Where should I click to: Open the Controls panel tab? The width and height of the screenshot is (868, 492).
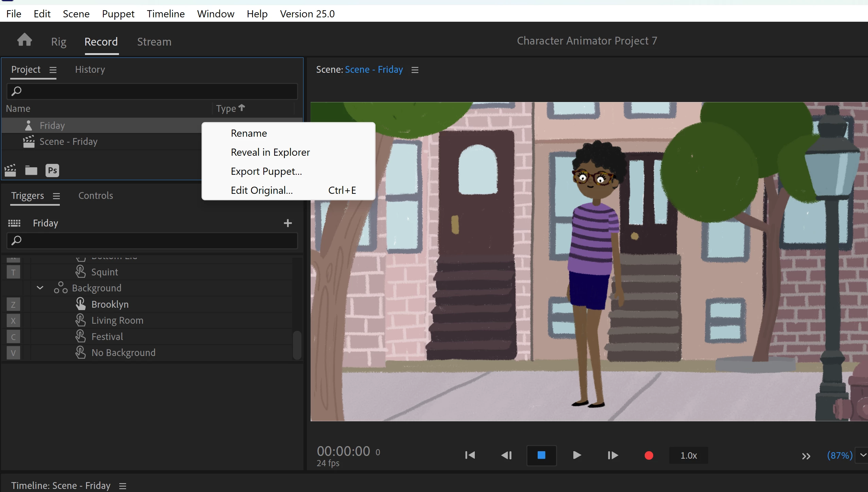tap(96, 196)
